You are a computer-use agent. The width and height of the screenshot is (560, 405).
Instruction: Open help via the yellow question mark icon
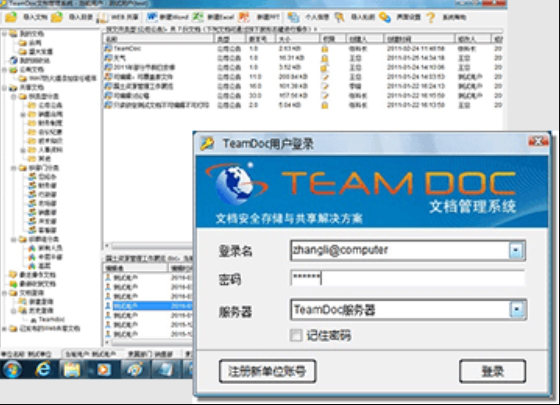tap(431, 17)
